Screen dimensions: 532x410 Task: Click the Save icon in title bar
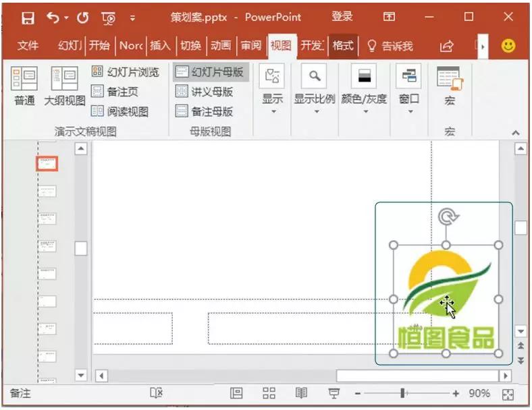click(x=28, y=17)
